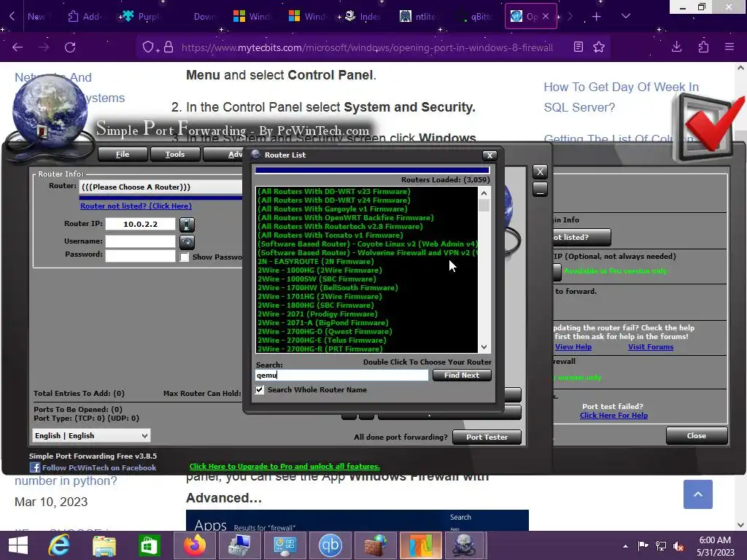747x560 pixels.
Task: Click the Find Next button
Action: tap(462, 376)
